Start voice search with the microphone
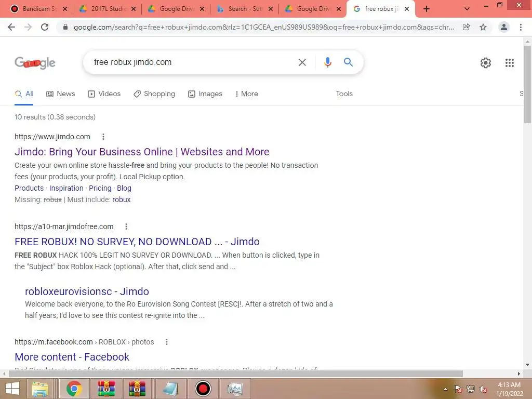The width and height of the screenshot is (532, 399). coord(327,62)
